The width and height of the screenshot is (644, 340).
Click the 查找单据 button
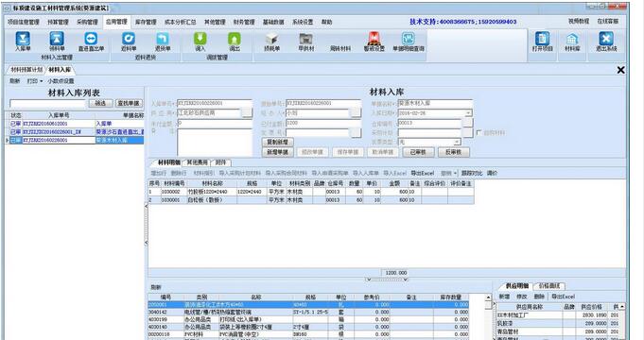pos(129,103)
